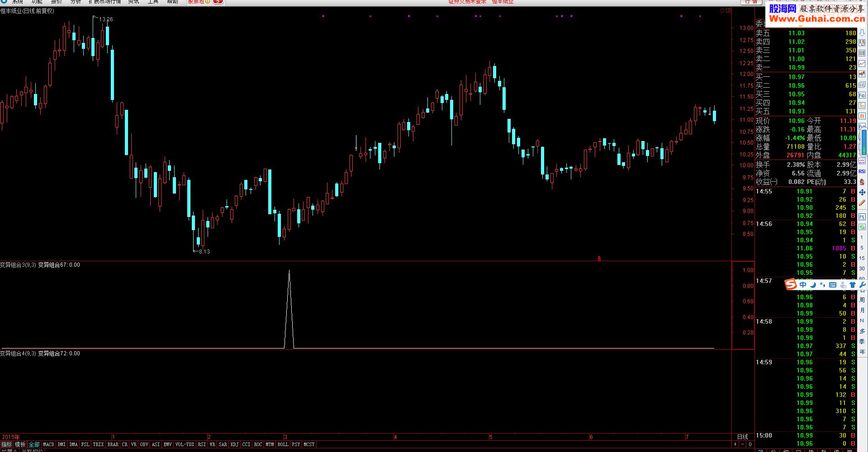Click the 13.26 high price label
The height and width of the screenshot is (452, 868).
pyautogui.click(x=106, y=19)
